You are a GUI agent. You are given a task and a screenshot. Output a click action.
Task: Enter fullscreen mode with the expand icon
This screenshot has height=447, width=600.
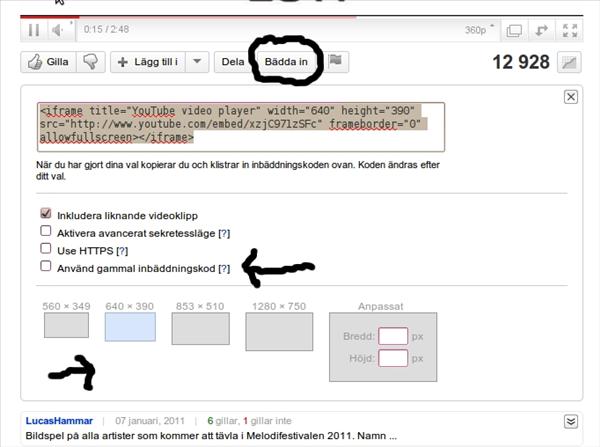pyautogui.click(x=570, y=31)
